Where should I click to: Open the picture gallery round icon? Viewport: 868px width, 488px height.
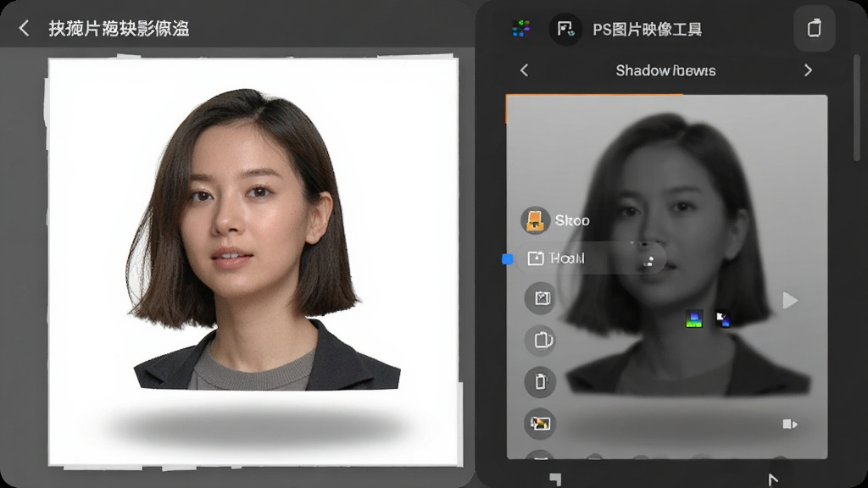tap(540, 424)
